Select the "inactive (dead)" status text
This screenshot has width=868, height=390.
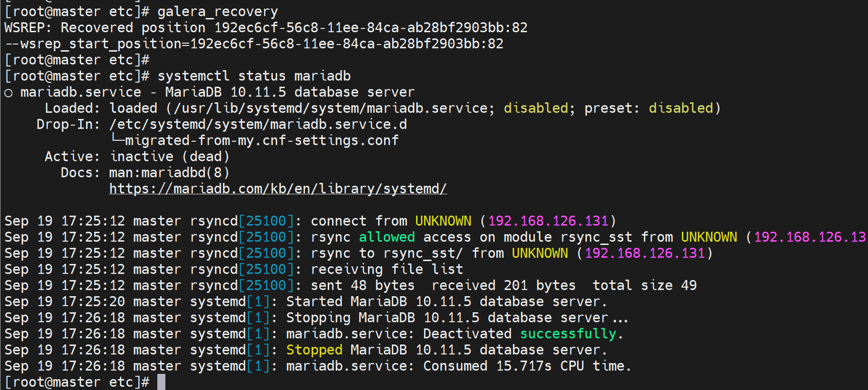point(170,156)
